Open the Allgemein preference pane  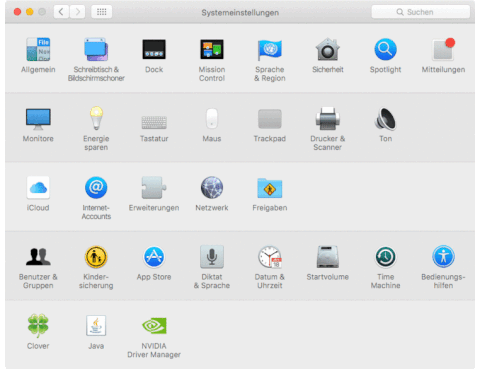[38, 49]
